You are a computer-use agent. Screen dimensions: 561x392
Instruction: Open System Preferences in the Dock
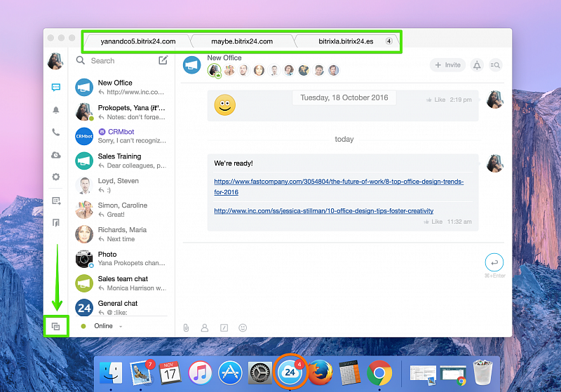click(x=259, y=373)
